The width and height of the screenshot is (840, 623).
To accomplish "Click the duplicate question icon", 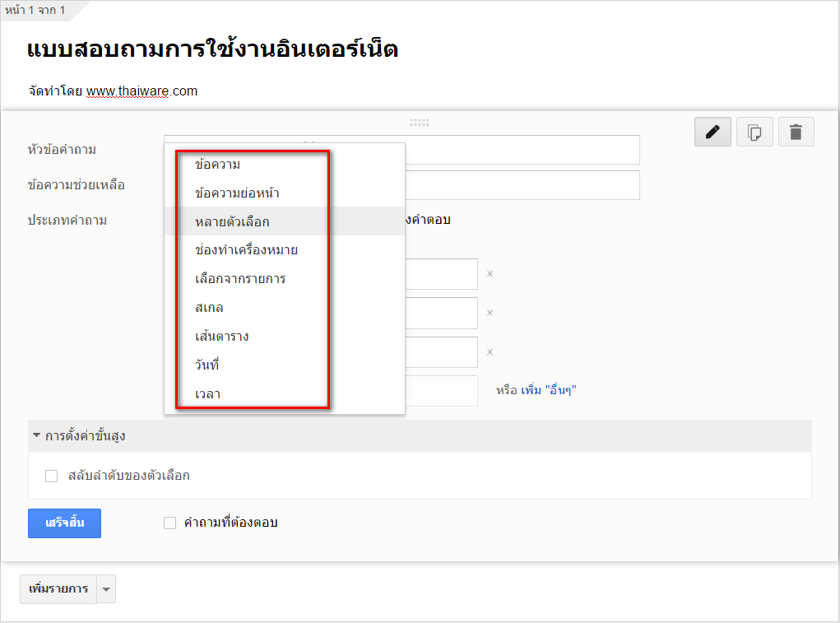I will 754,132.
